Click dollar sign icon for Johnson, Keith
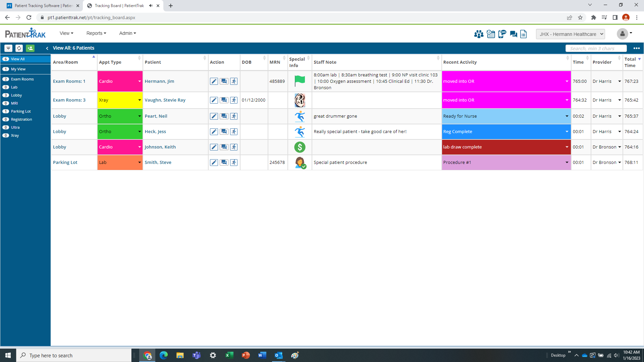The width and height of the screenshot is (644, 362). pyautogui.click(x=300, y=147)
